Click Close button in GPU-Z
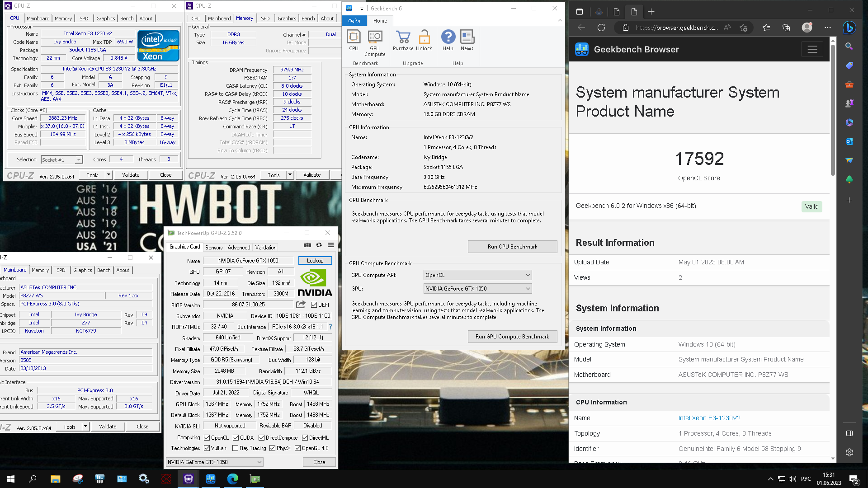Image resolution: width=868 pixels, height=488 pixels. (319, 462)
